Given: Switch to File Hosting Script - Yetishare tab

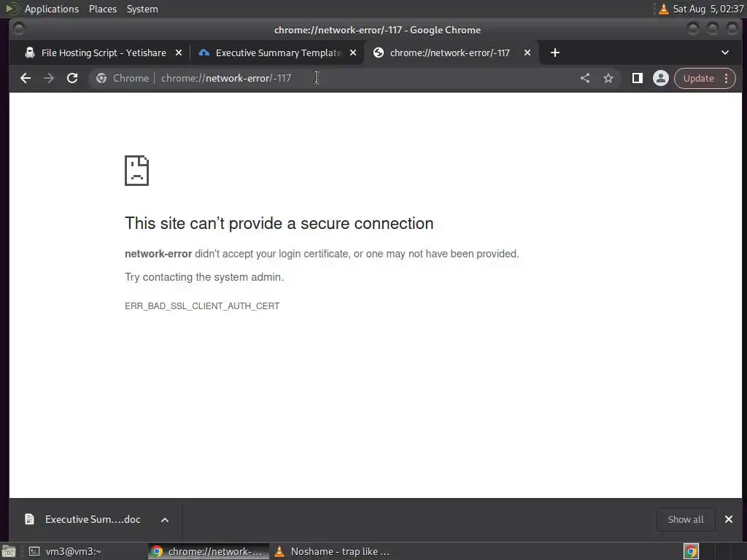Looking at the screenshot, I should pos(104,52).
